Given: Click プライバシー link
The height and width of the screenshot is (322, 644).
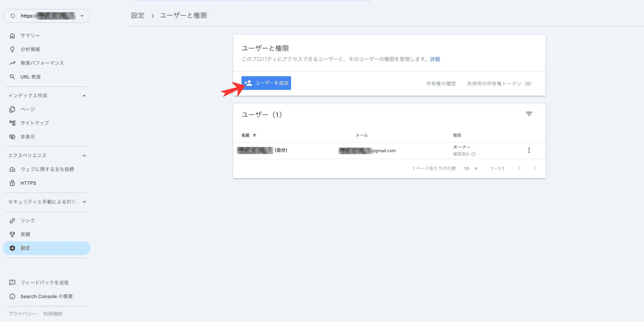Looking at the screenshot, I should (x=23, y=314).
